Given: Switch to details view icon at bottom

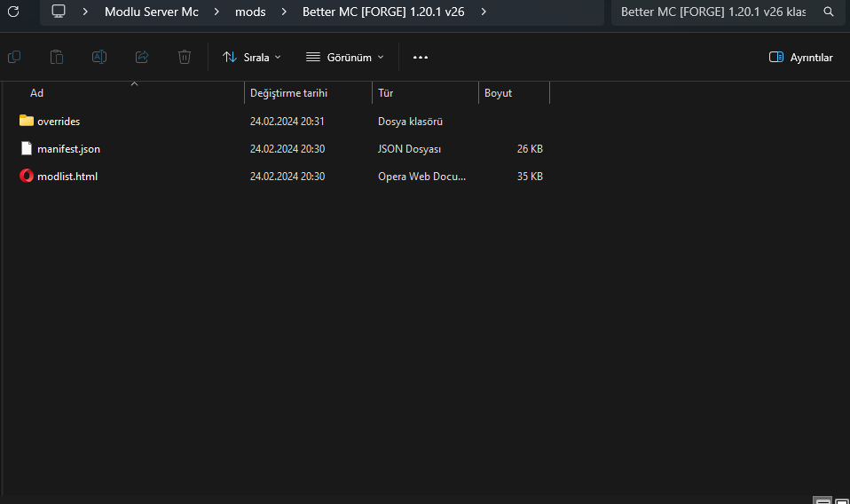Looking at the screenshot, I should click(822, 500).
